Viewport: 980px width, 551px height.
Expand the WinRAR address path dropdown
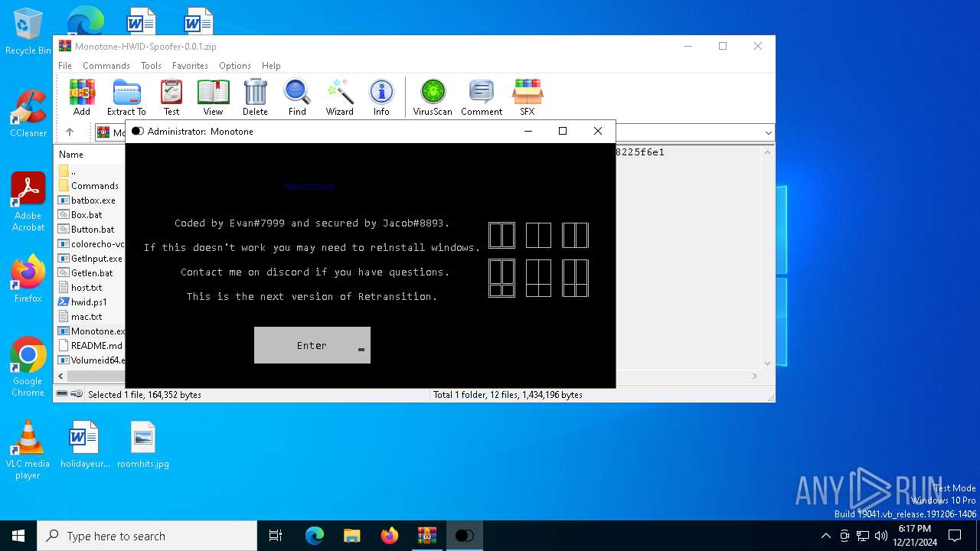768,133
